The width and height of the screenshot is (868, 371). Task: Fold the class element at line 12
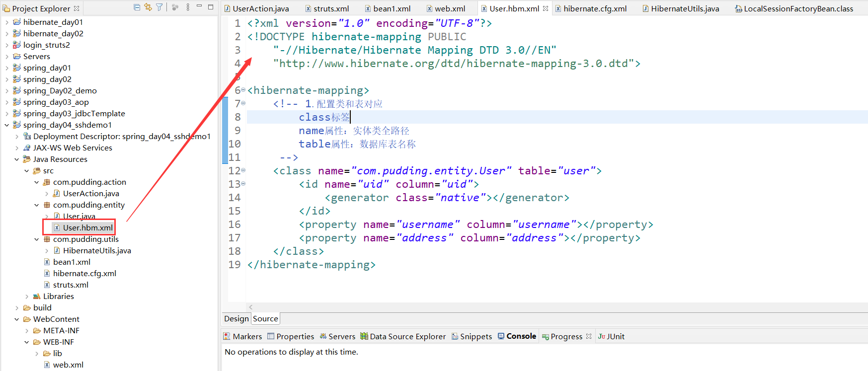tap(243, 170)
